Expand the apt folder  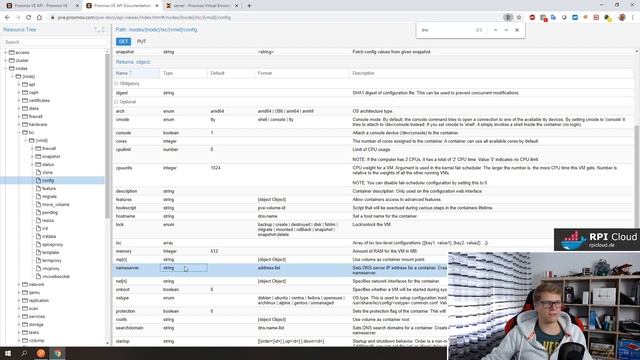(x=19, y=84)
